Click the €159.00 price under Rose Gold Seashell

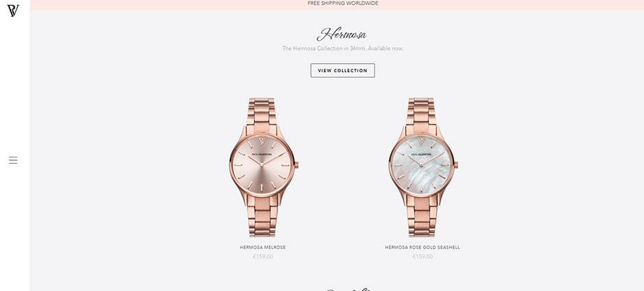click(x=423, y=257)
